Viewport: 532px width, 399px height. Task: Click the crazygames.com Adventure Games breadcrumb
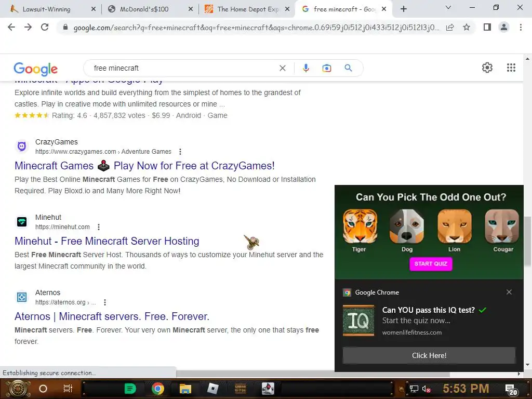pyautogui.click(x=103, y=152)
